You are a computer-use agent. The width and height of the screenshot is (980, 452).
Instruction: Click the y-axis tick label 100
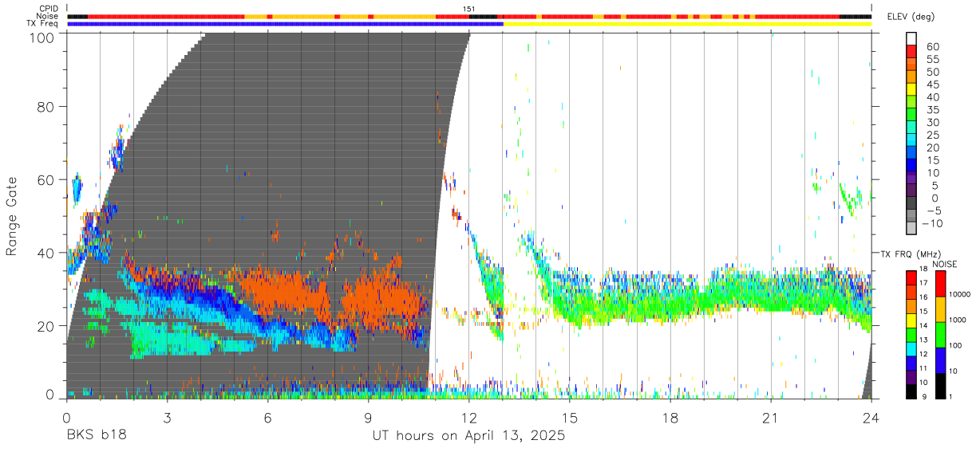[x=42, y=37]
